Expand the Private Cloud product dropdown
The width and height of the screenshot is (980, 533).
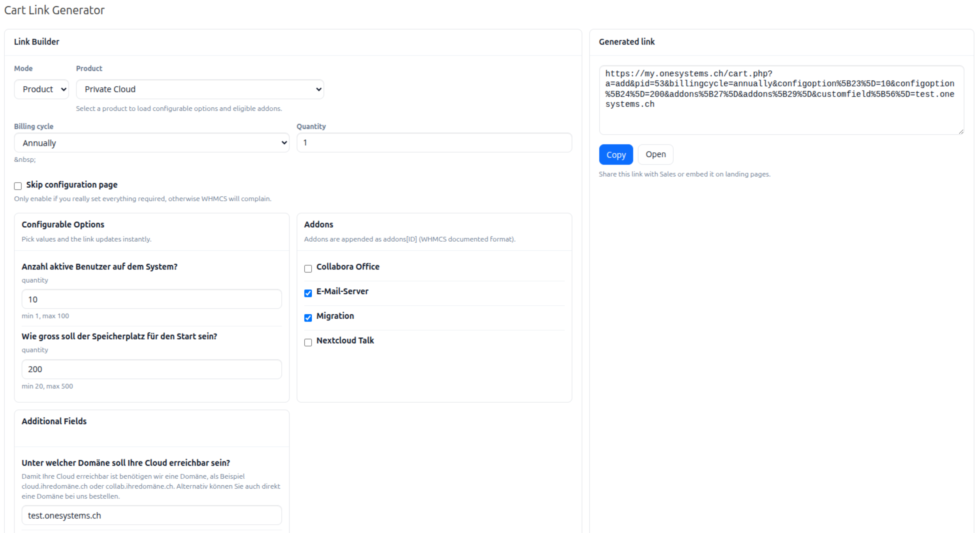pos(200,89)
